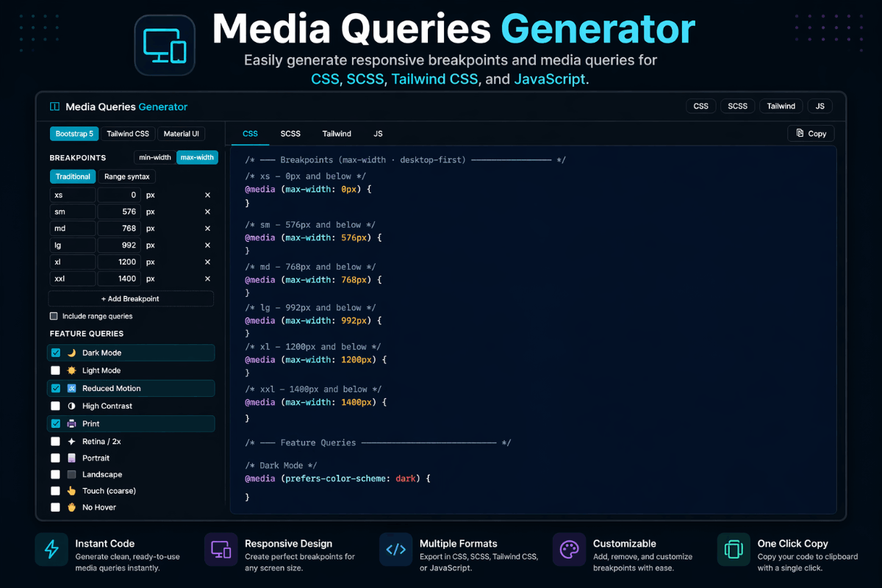Screen dimensions: 882x588
Task: Remove the xl breakpoint with its X icon
Action: click(207, 262)
